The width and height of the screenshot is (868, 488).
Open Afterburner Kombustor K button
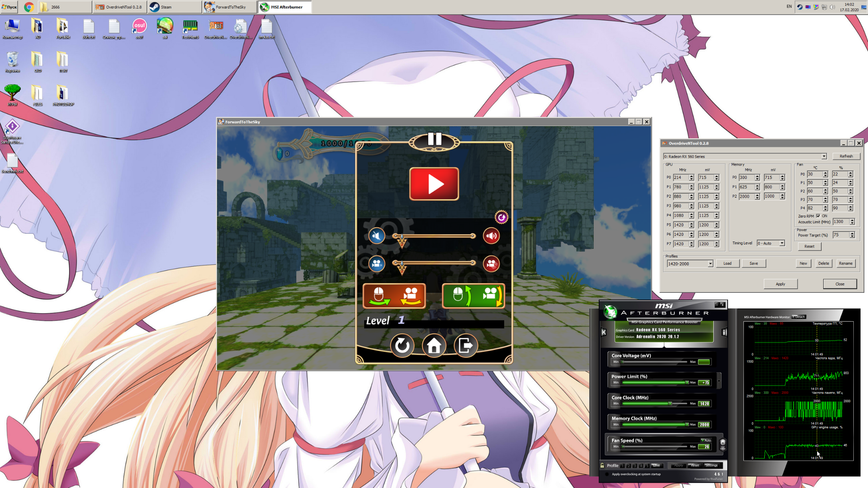(604, 332)
